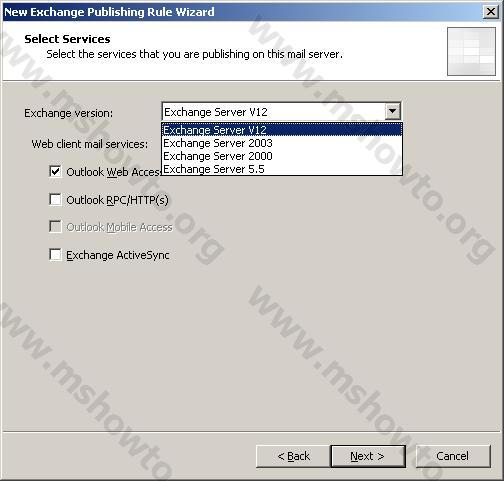This screenshot has width=504, height=481.
Task: Close the wizard with the X button
Action: (491, 12)
